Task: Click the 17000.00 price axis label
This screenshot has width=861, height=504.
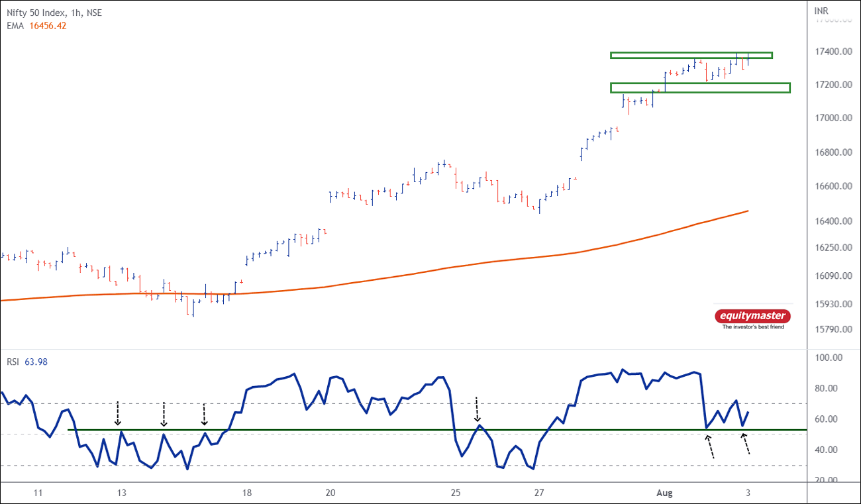Action: (832, 119)
